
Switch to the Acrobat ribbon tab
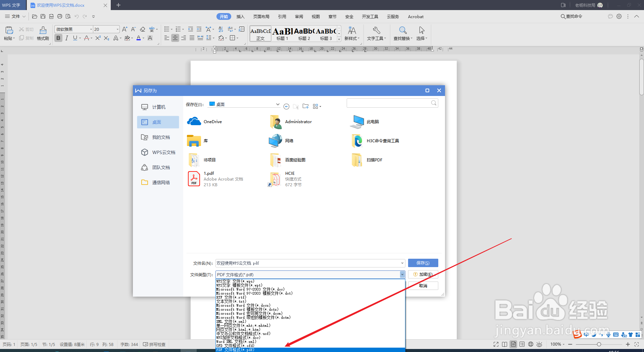pos(415,16)
